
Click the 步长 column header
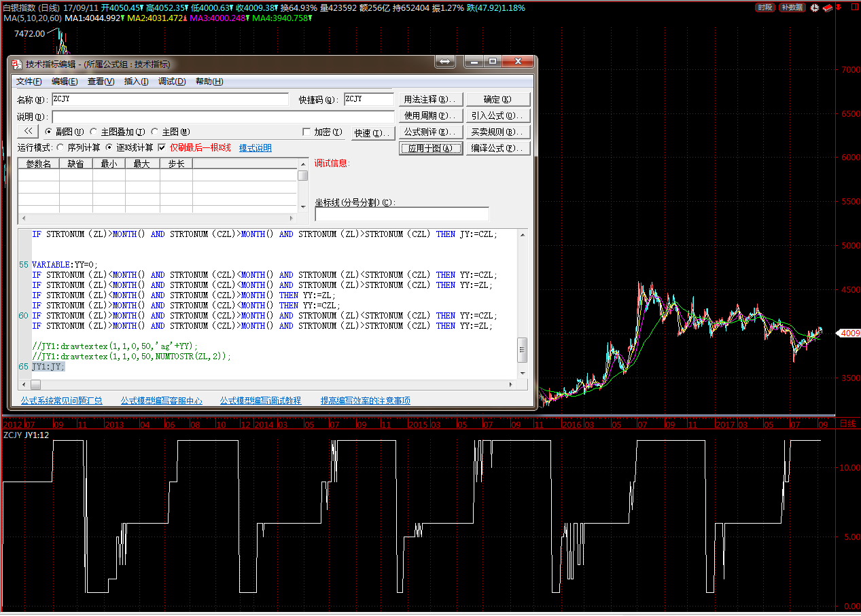point(176,164)
